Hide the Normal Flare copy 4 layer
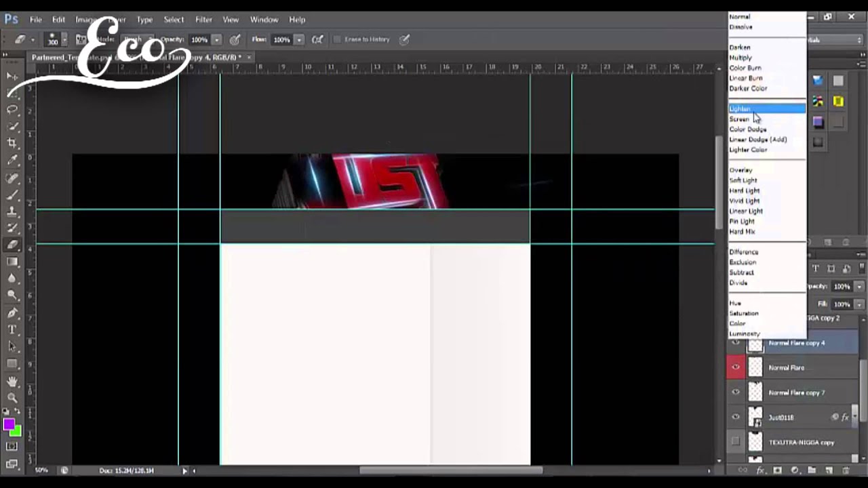 coord(736,343)
